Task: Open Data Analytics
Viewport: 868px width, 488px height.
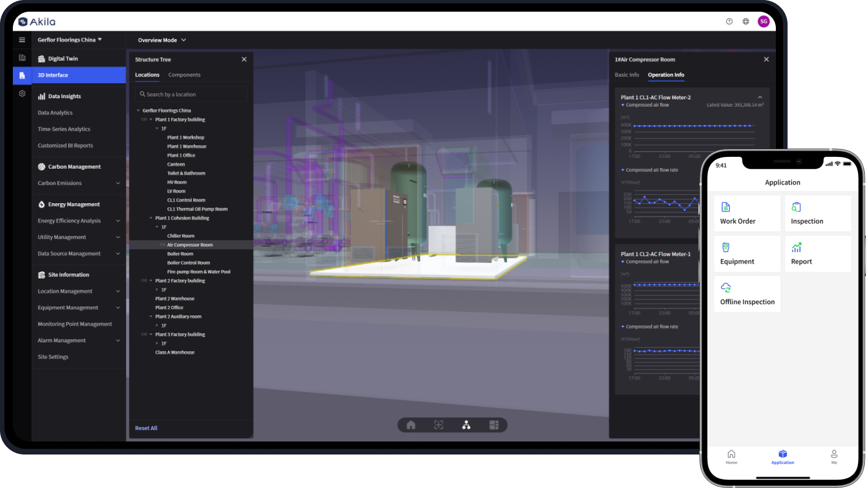Action: coord(55,113)
